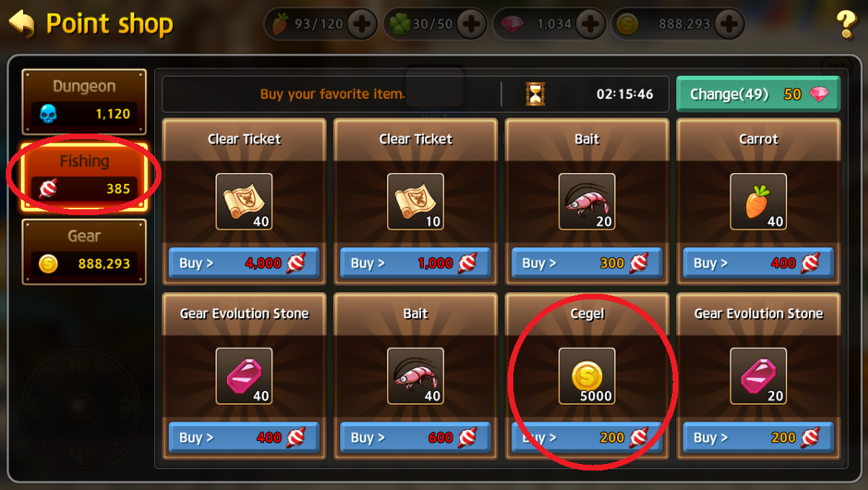Tap the 40 Clear Ticket scroll icon
This screenshot has height=490, width=868.
244,201
